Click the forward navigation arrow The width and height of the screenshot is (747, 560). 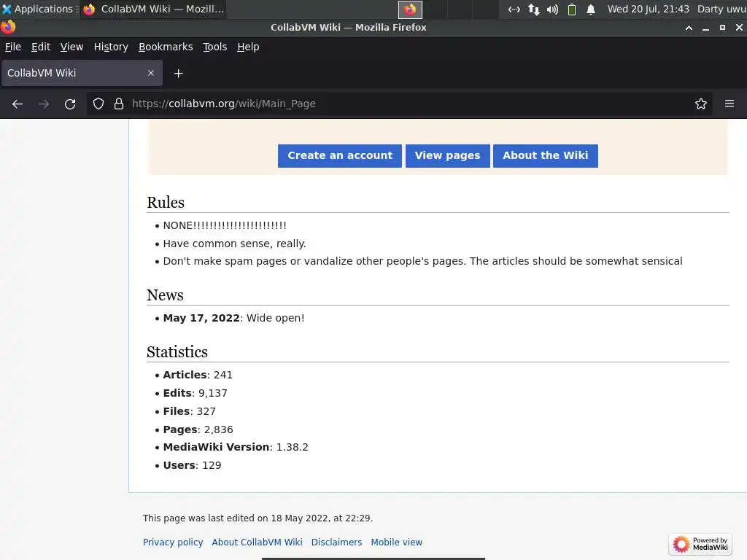(44, 104)
